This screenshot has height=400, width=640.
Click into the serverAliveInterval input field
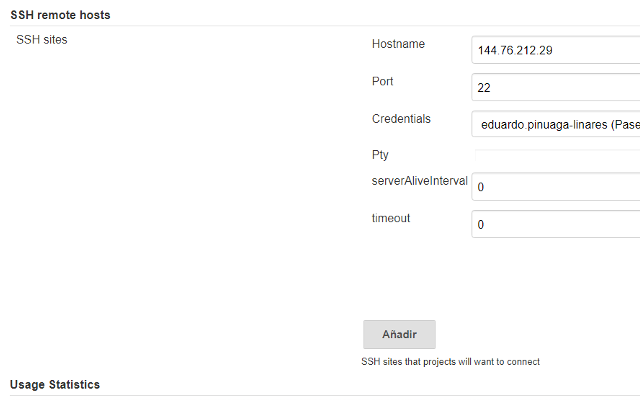(556, 187)
